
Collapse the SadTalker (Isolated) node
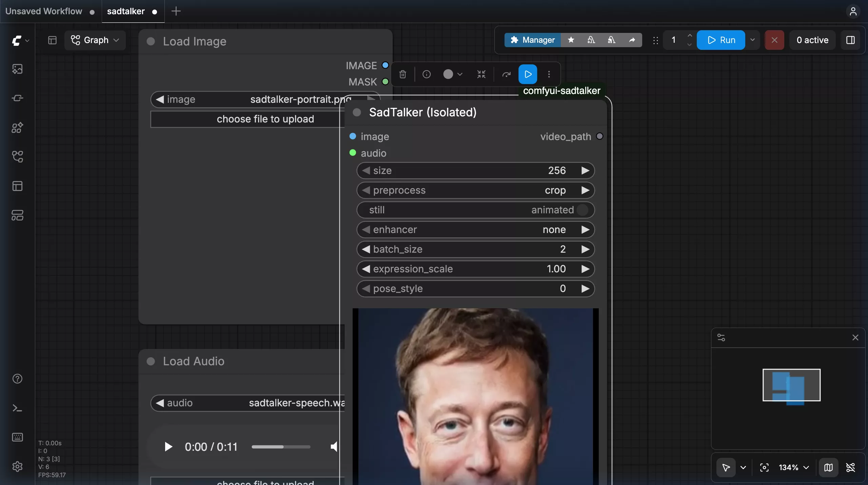coord(357,112)
